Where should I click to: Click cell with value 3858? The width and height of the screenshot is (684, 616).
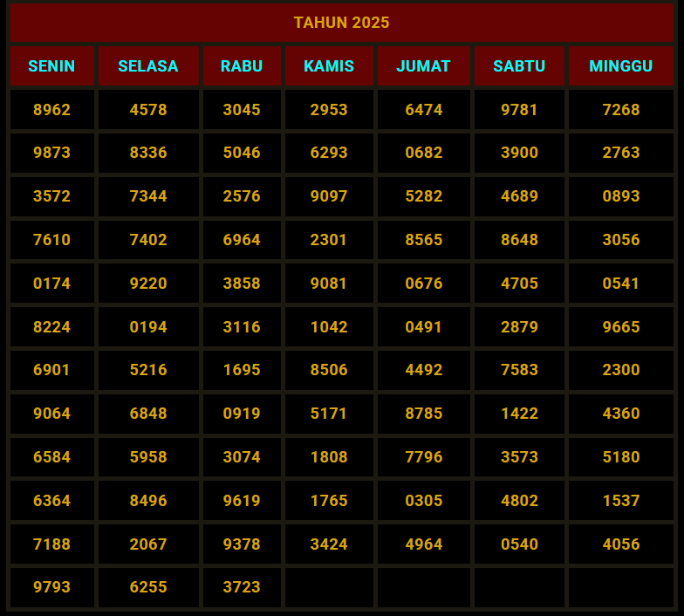242,283
